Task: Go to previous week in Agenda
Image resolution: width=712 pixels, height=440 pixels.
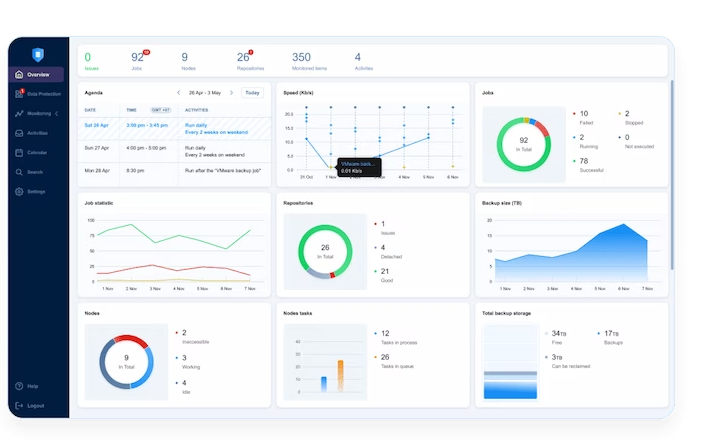Action: [x=178, y=93]
